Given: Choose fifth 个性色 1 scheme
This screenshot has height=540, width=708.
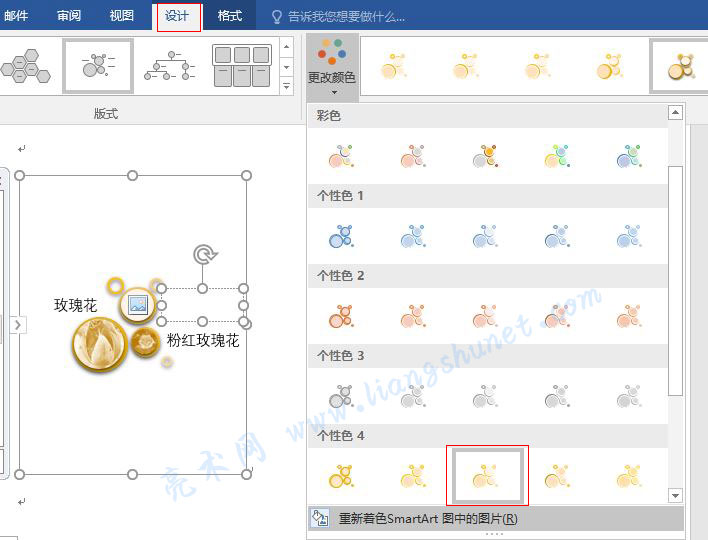Looking at the screenshot, I should coord(629,236).
